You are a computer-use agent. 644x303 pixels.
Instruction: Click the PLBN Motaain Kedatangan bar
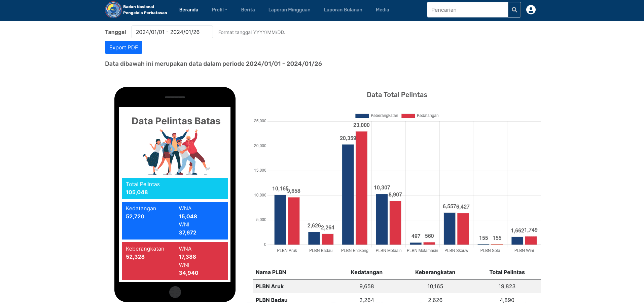tap(395, 223)
